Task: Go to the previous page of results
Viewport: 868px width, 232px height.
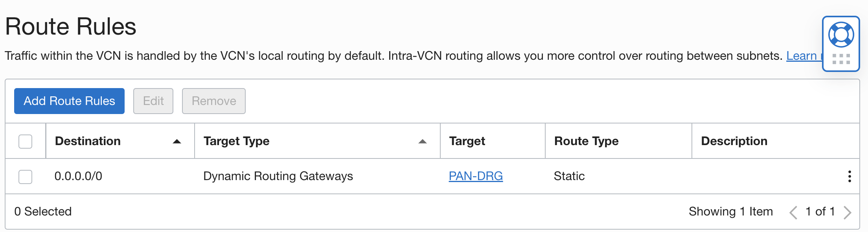Action: (x=793, y=212)
